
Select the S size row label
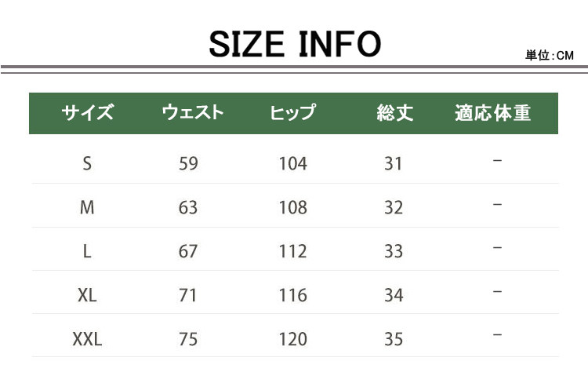87,163
